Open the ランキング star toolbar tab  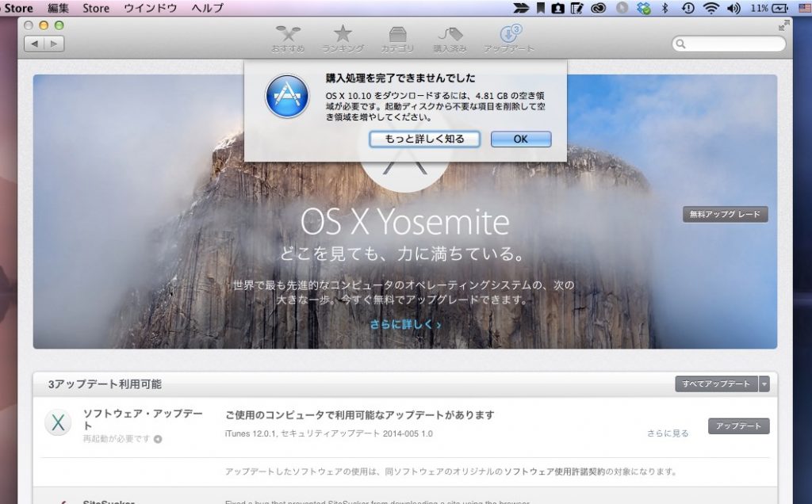pos(343,39)
